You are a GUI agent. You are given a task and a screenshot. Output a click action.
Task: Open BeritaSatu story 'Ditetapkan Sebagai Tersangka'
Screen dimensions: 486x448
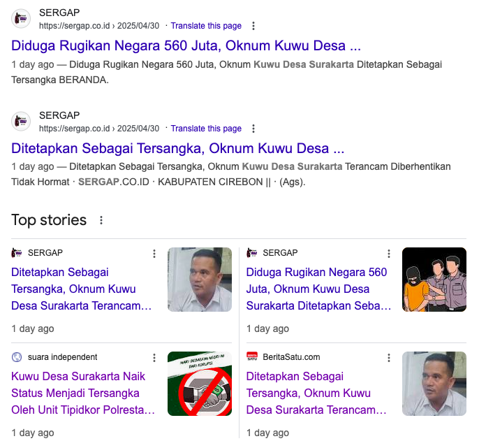click(x=316, y=393)
